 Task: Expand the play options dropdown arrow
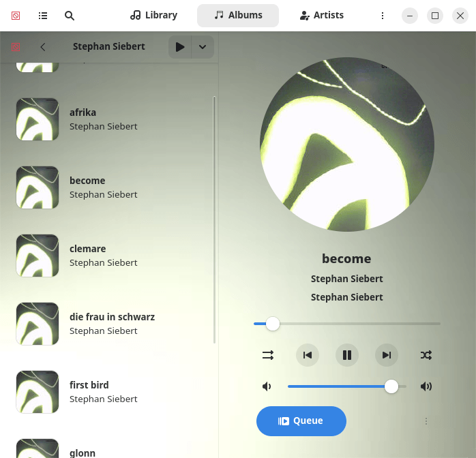point(203,47)
